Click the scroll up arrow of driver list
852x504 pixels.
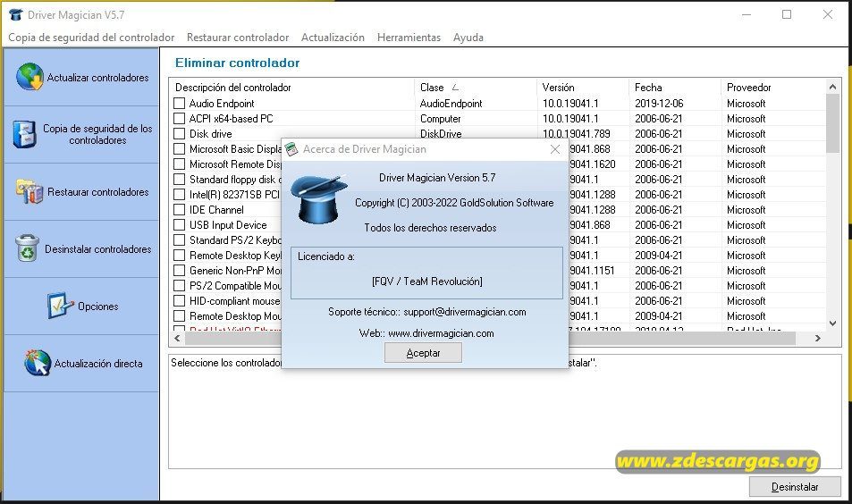coord(832,87)
